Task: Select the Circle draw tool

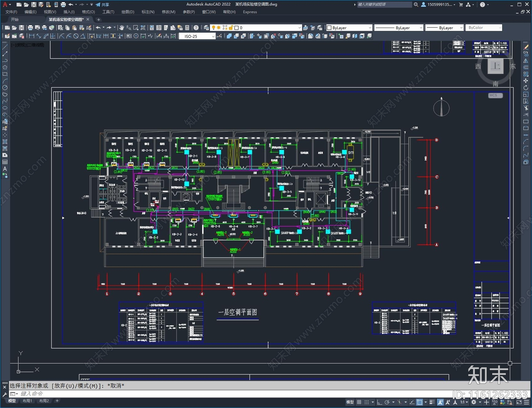Action: pos(5,87)
